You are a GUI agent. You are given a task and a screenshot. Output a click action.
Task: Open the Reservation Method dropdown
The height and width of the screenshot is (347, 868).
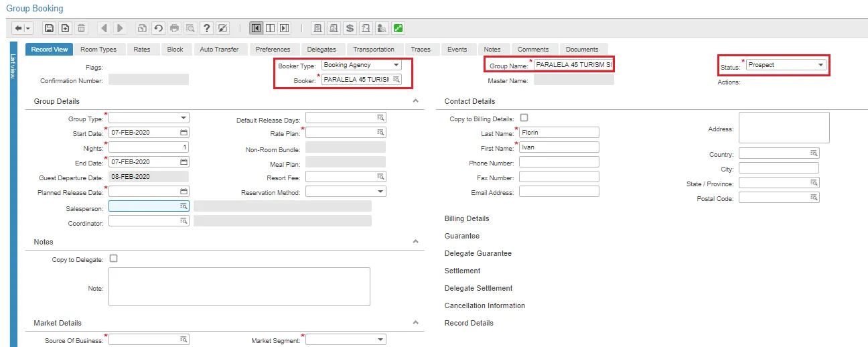point(381,192)
